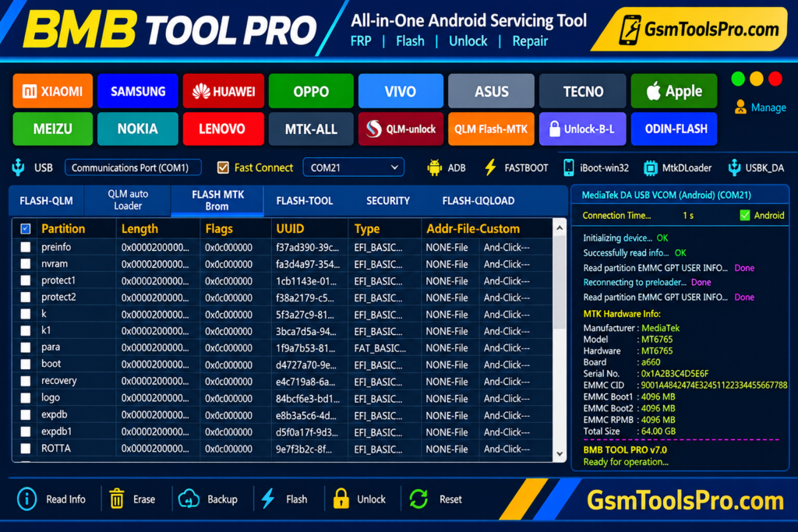
Task: Open the ODIN-FLASH module
Action: [x=674, y=129]
